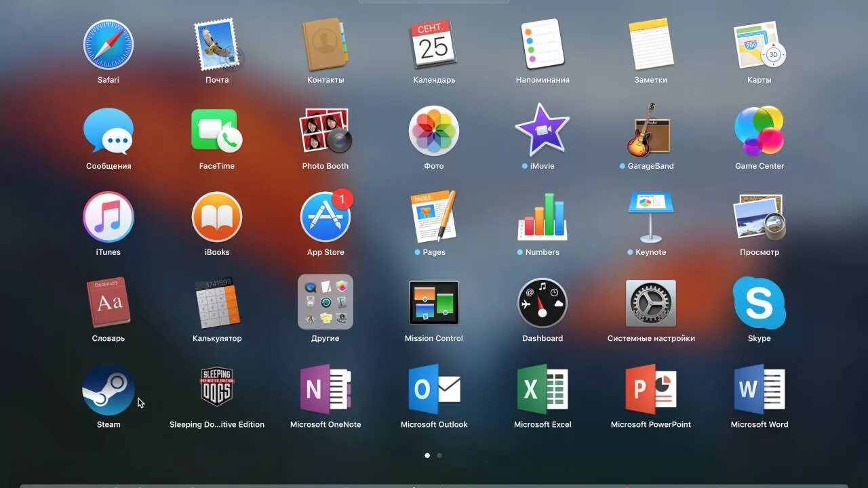Open Photo Booth
Screen dimensions: 868x488
[x=325, y=131]
